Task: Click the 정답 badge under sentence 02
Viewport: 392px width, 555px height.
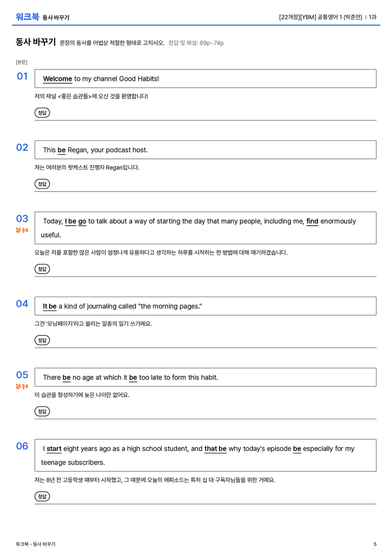Action: pos(42,184)
